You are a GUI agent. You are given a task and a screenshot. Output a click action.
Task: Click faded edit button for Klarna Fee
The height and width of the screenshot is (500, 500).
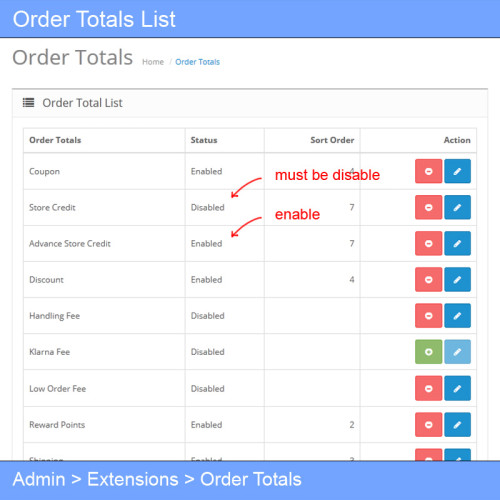pyautogui.click(x=457, y=352)
